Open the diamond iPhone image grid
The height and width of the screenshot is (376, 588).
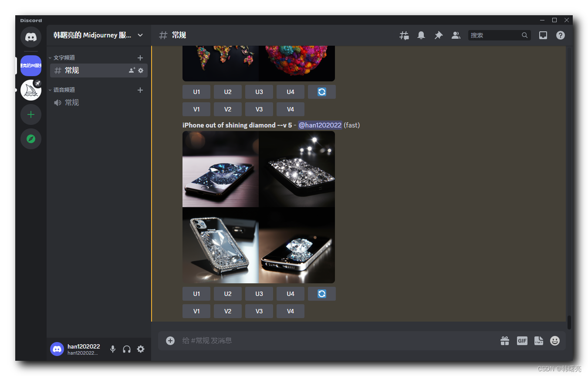[259, 207]
